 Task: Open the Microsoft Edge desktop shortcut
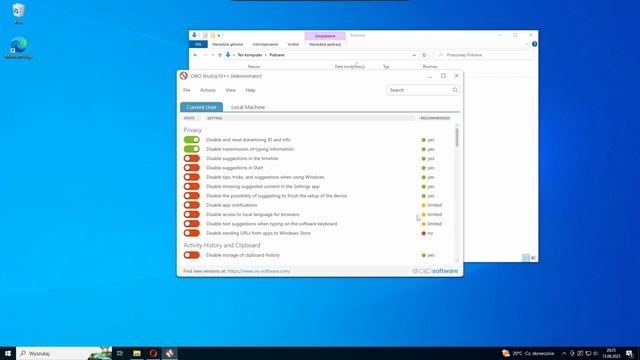click(18, 48)
